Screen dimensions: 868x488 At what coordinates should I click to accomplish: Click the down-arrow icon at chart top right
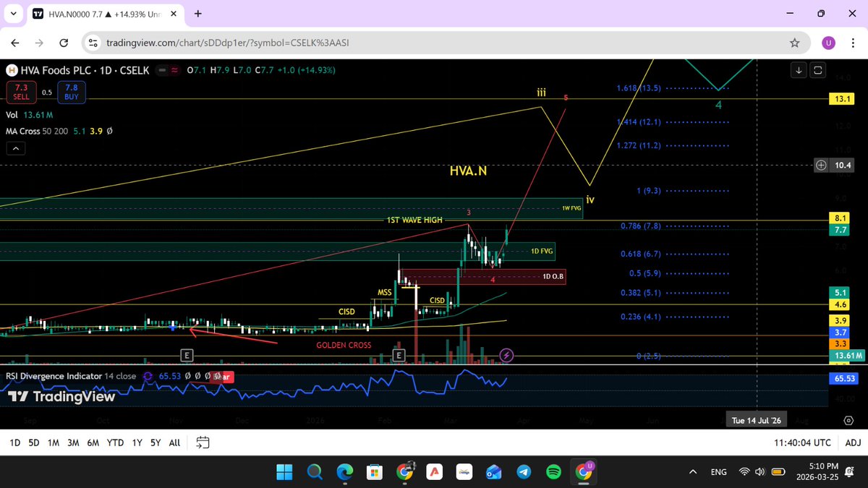tap(799, 70)
